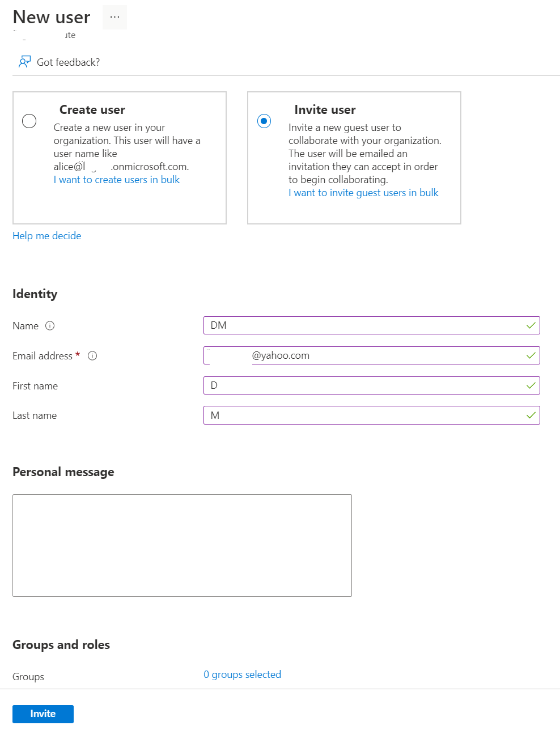Click the Last name field label

click(x=35, y=415)
